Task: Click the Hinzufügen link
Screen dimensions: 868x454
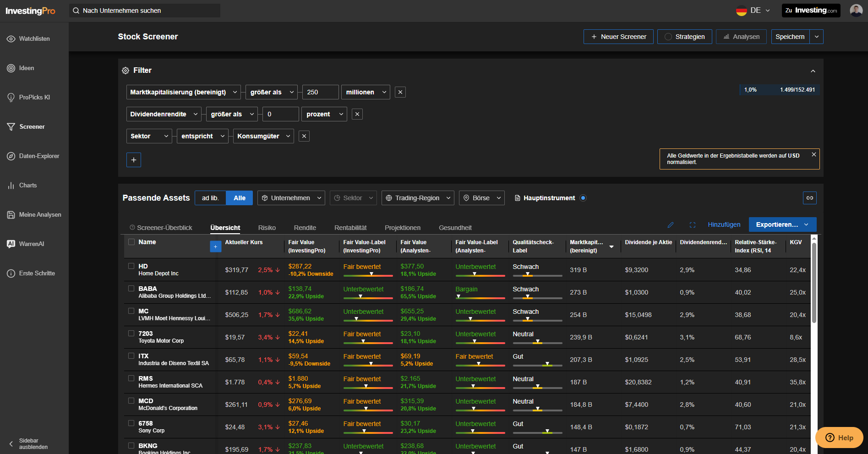Action: click(724, 224)
